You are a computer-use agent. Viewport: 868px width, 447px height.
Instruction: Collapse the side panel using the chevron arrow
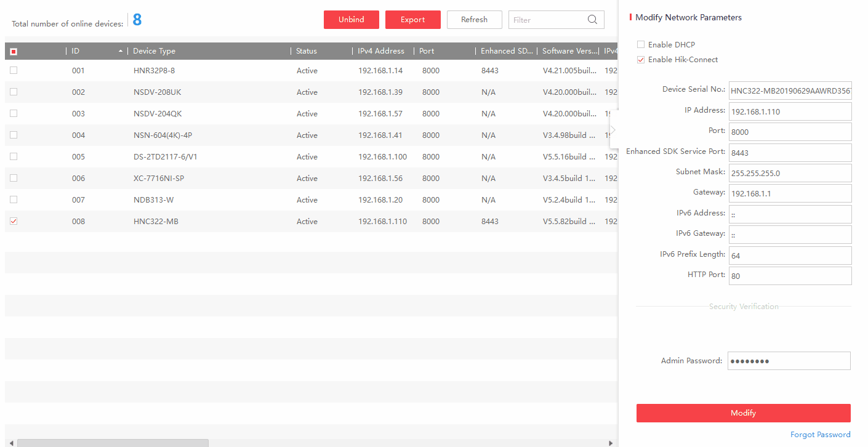pyautogui.click(x=613, y=130)
